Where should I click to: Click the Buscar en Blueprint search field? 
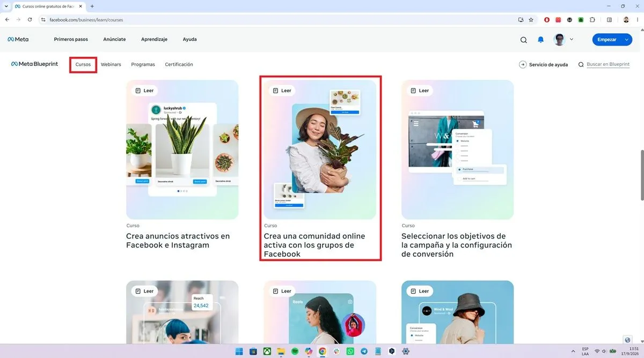point(608,64)
